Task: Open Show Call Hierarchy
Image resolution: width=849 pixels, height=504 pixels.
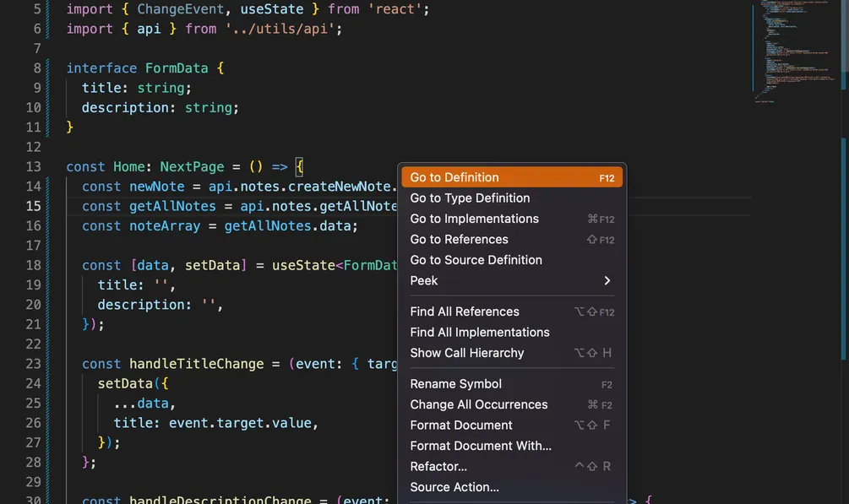Action: (x=512, y=353)
